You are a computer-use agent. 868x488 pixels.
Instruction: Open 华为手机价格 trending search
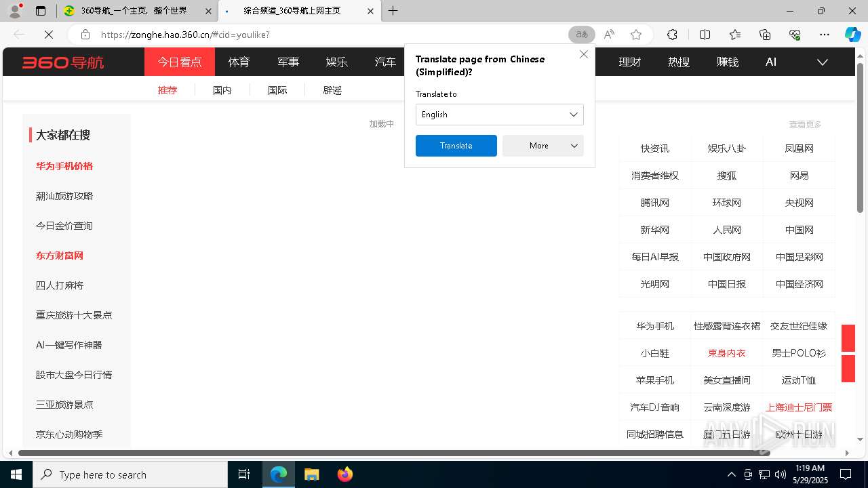[64, 166]
